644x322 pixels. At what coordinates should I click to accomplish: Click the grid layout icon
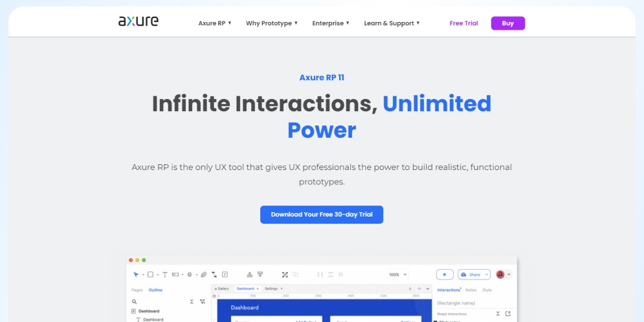(x=341, y=274)
